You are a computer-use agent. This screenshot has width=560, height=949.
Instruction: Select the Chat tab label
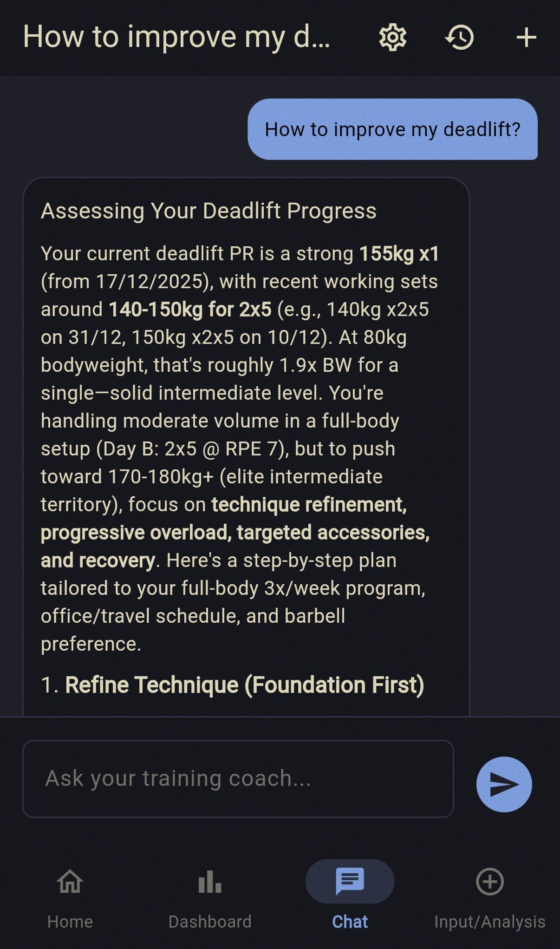[350, 922]
